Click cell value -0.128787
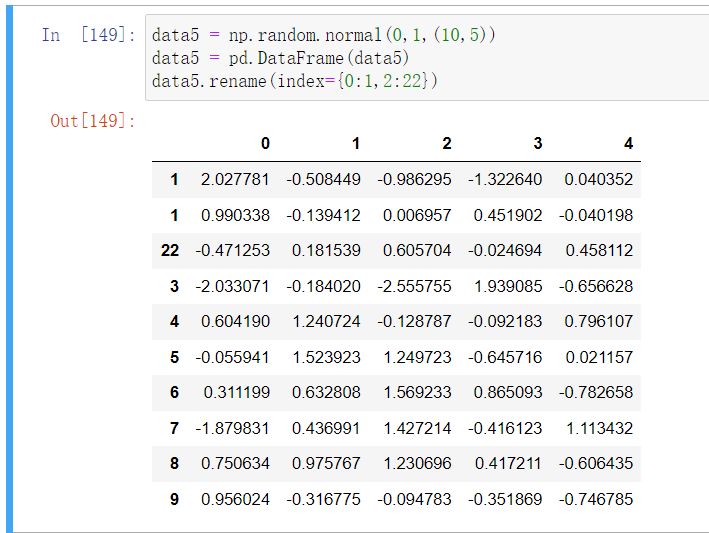The image size is (709, 533). pos(414,321)
